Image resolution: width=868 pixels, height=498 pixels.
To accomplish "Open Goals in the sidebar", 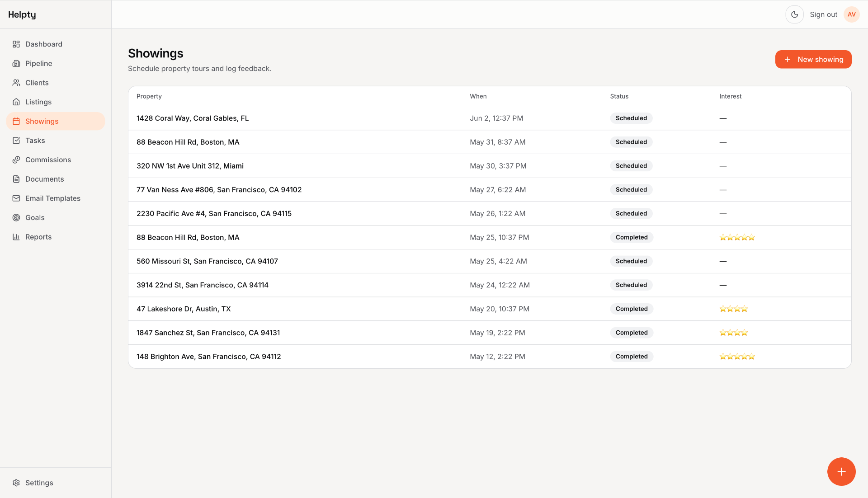I will click(x=56, y=218).
